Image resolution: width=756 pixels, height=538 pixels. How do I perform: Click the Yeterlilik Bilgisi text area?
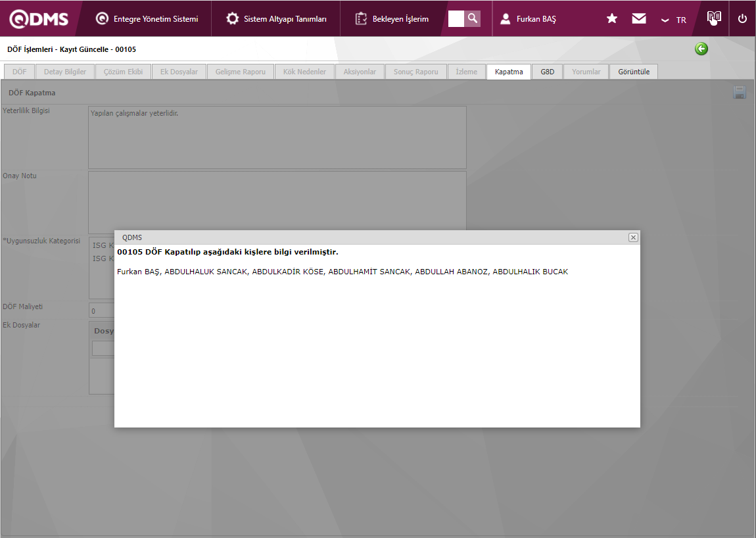pos(277,137)
